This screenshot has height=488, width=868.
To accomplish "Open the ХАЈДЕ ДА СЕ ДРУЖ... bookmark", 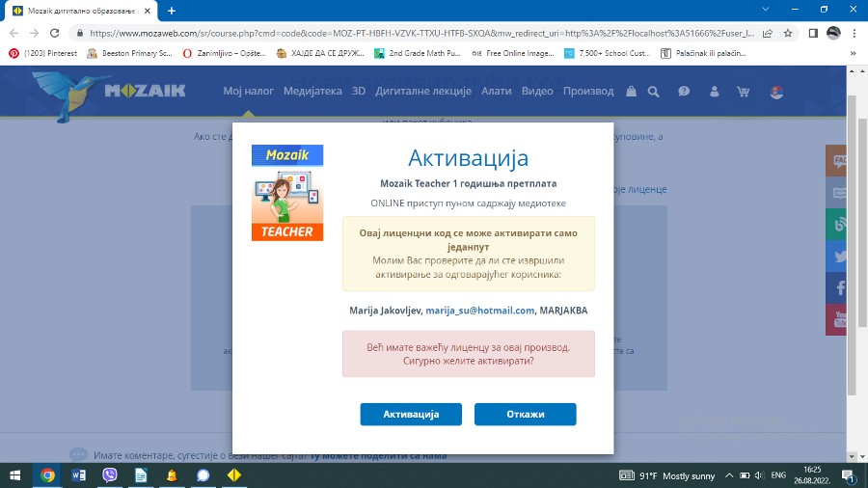I will coord(320,53).
